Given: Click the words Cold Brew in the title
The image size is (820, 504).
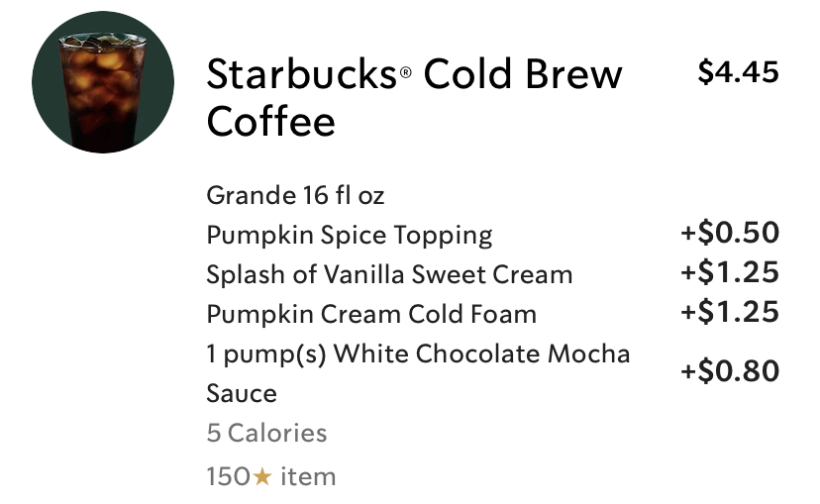Looking at the screenshot, I should pyautogui.click(x=523, y=75).
